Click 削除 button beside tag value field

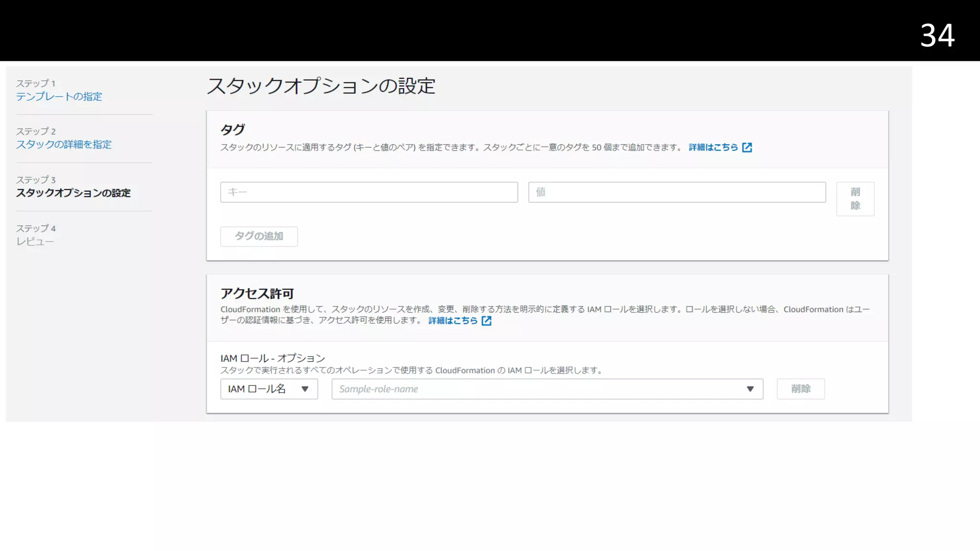[x=855, y=198]
